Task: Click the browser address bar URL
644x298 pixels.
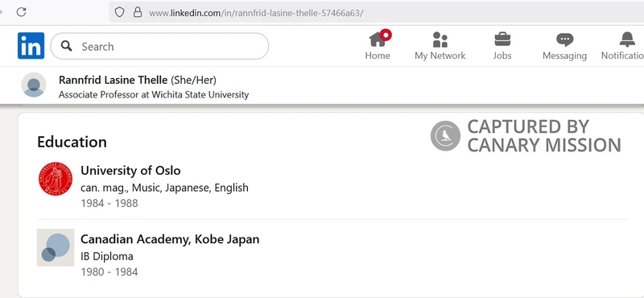Action: click(x=256, y=13)
